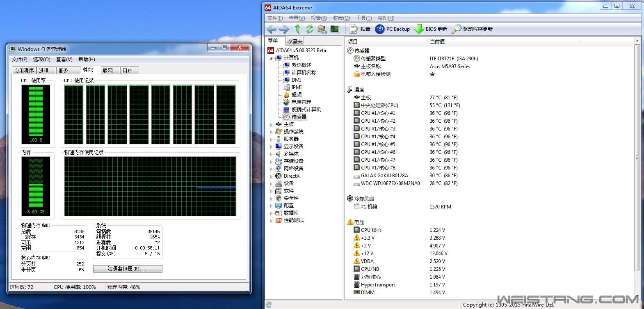Screen dimensions: 644x309
Task: Open PC Backup from the toolbar
Action: [393, 29]
